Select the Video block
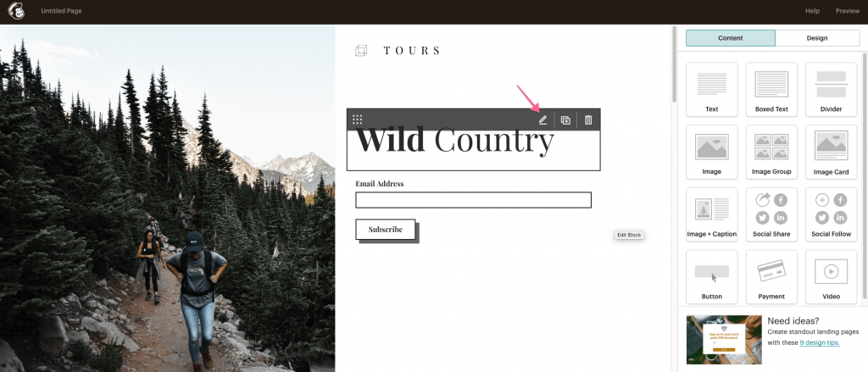The height and width of the screenshot is (372, 868). pos(831,277)
